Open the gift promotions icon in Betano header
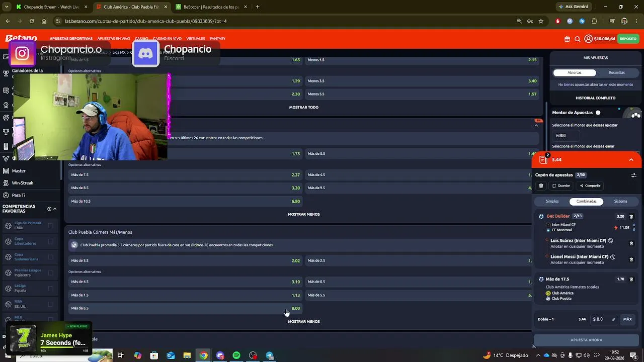This screenshot has width=644, height=362. tap(567, 39)
